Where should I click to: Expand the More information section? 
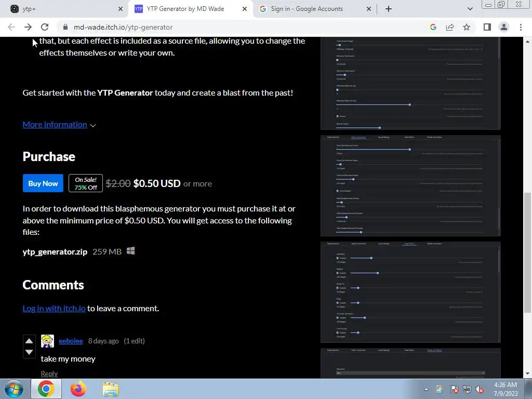point(59,125)
